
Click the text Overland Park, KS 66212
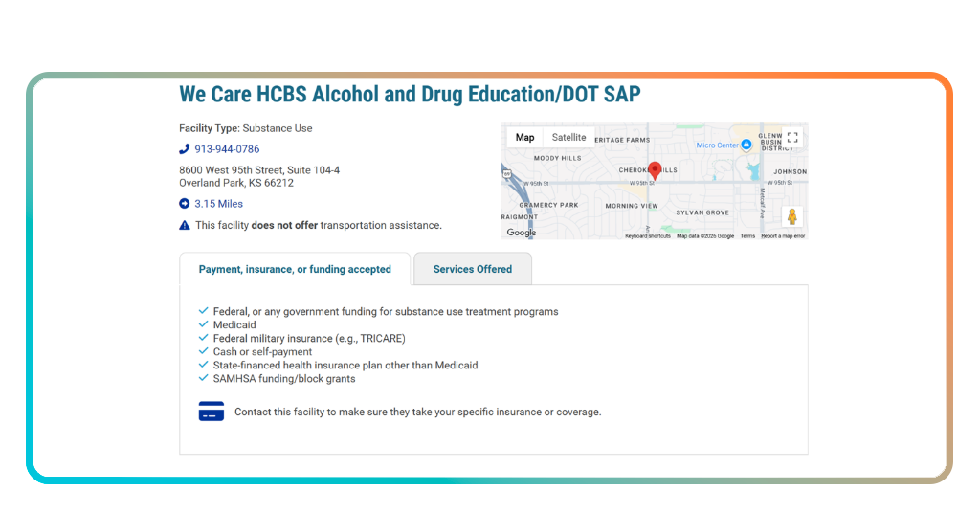[236, 183]
